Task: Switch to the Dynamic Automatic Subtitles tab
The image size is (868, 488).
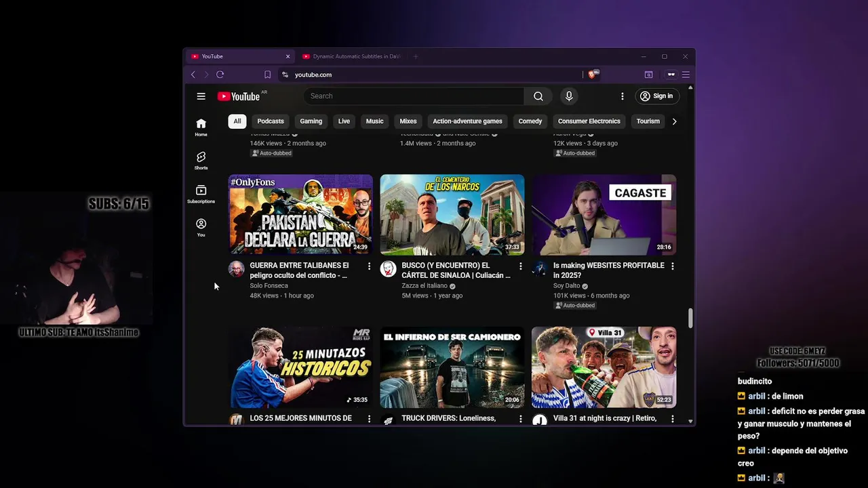Action: (351, 56)
